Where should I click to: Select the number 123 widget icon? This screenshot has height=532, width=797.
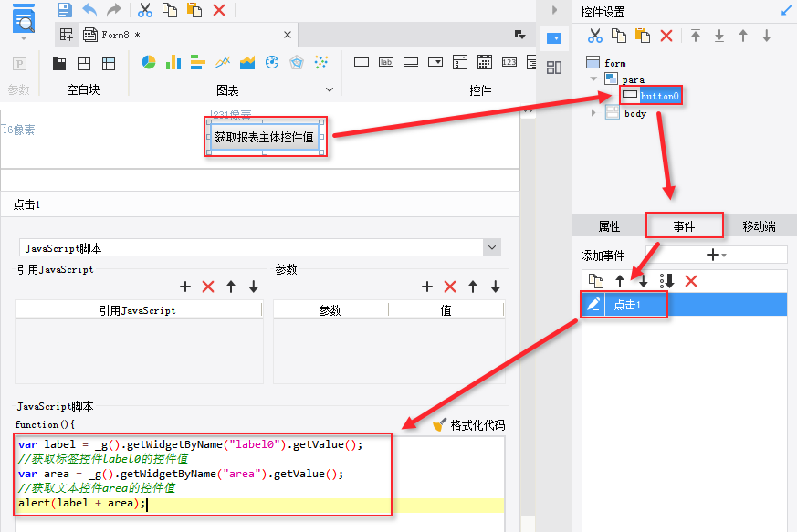point(509,62)
